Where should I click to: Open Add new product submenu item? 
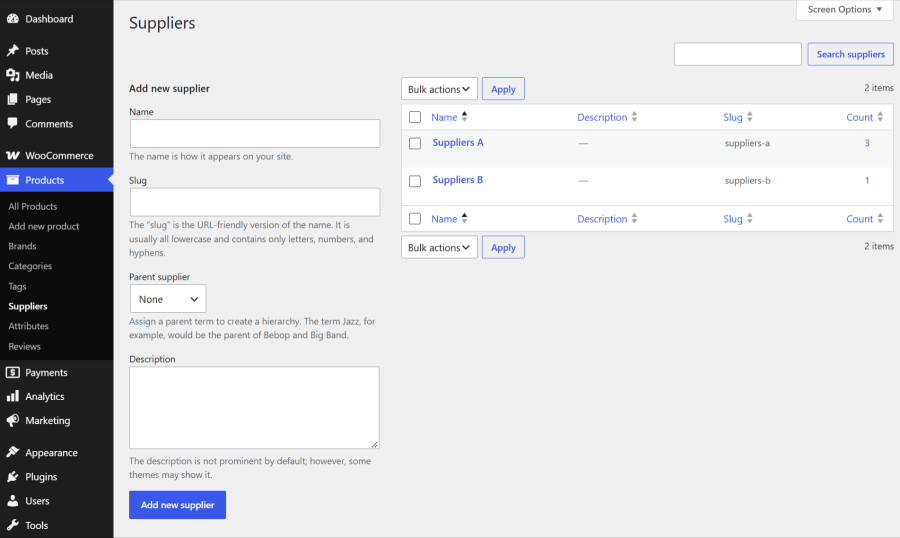44,226
